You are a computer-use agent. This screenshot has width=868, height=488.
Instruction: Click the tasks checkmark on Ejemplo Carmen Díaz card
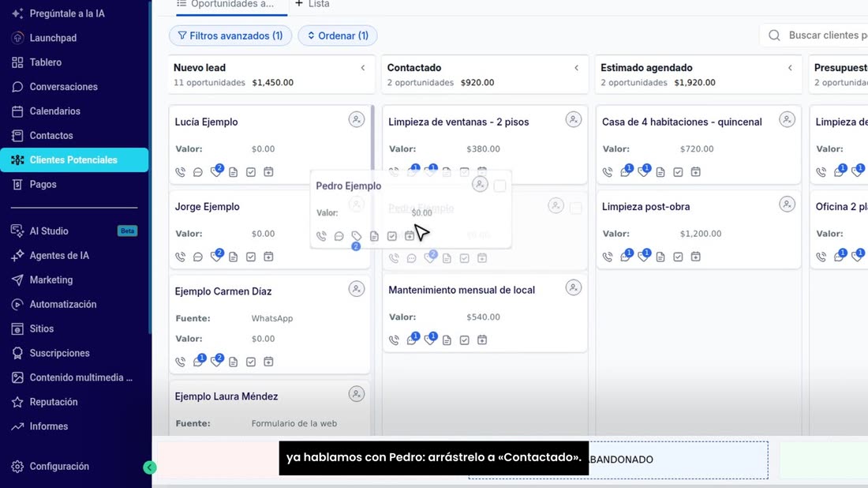251,362
